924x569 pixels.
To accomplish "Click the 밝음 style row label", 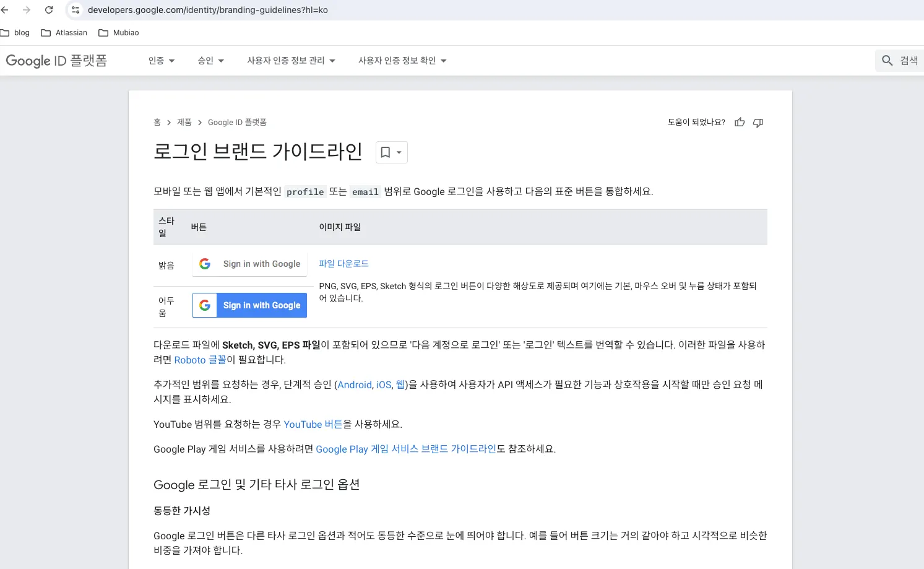I will [x=166, y=265].
